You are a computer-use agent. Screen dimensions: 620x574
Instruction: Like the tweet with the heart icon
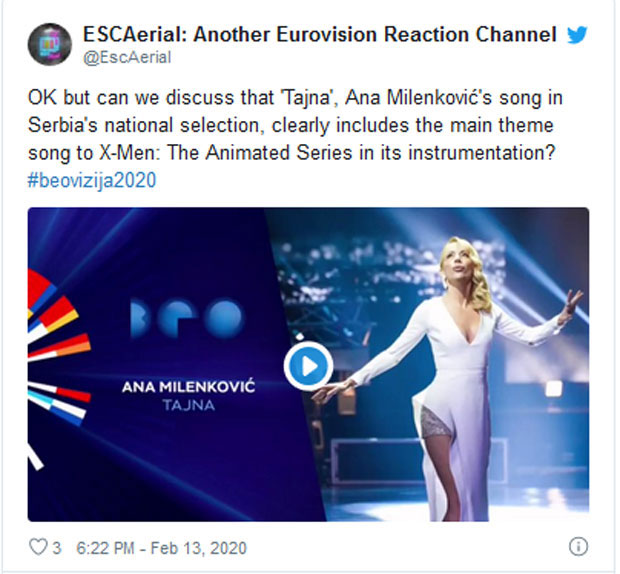point(38,547)
